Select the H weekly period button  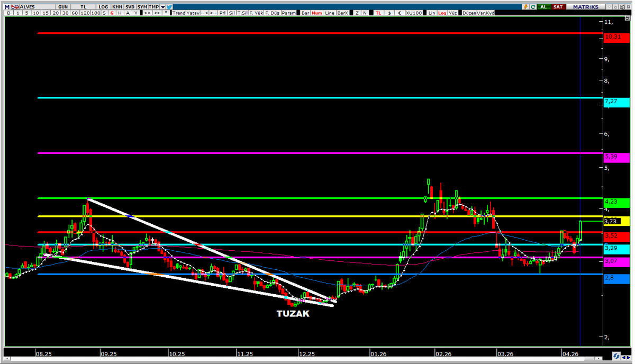(x=120, y=13)
